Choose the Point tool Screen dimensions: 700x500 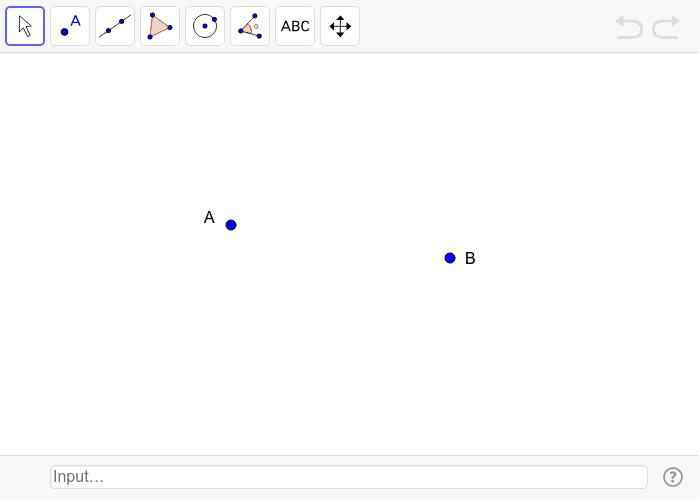[70, 26]
